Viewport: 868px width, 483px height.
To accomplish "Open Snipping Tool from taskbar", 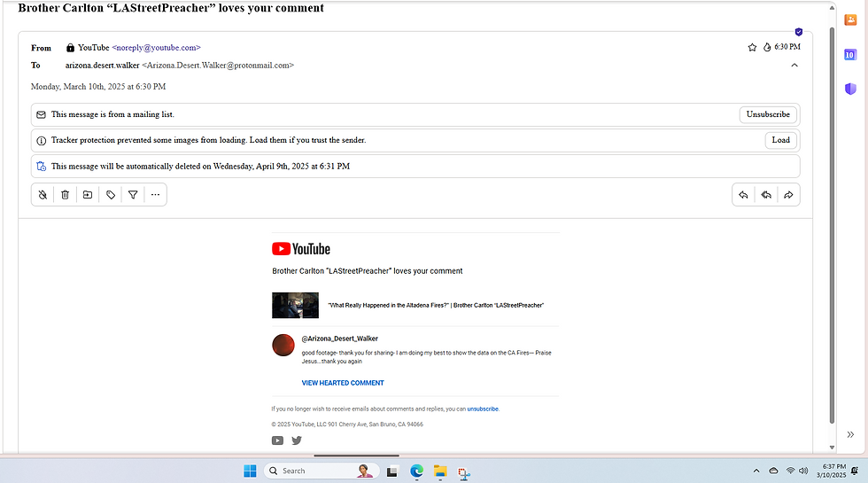I will (464, 471).
